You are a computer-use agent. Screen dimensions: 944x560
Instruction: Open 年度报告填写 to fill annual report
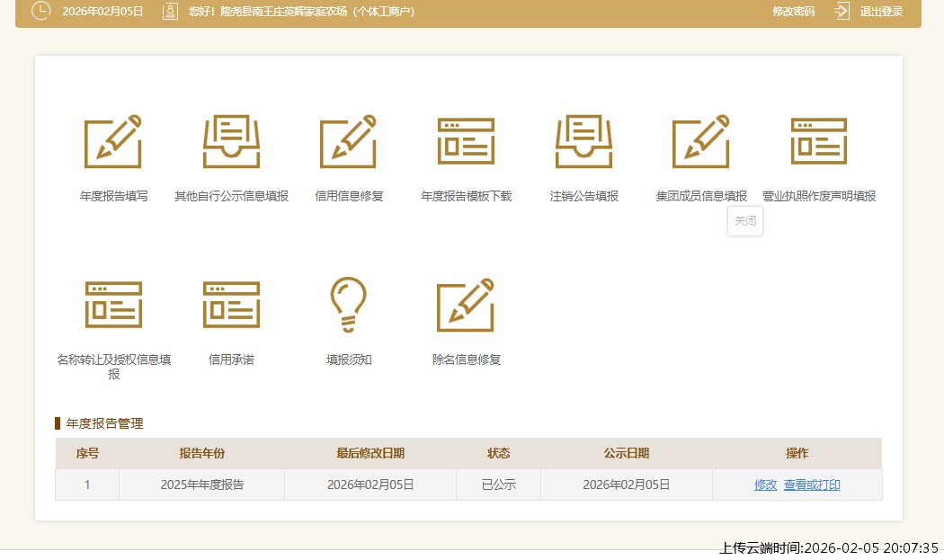point(113,141)
